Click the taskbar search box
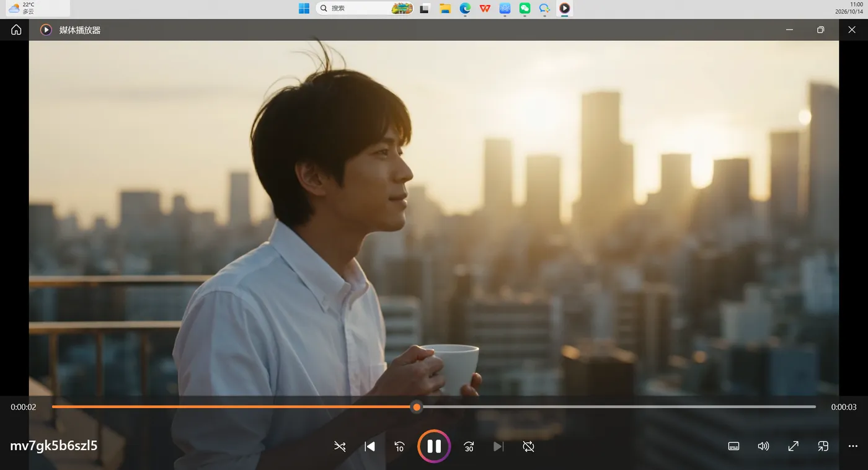 pos(365,9)
